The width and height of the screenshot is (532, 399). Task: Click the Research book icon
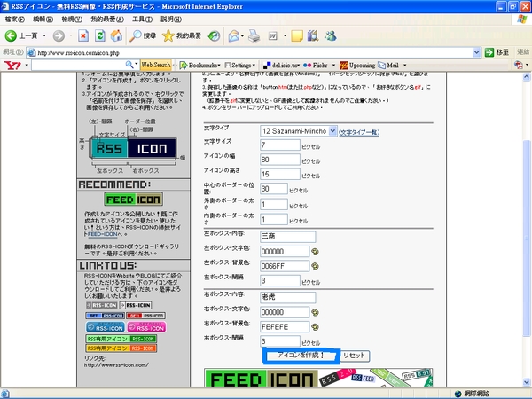313,35
